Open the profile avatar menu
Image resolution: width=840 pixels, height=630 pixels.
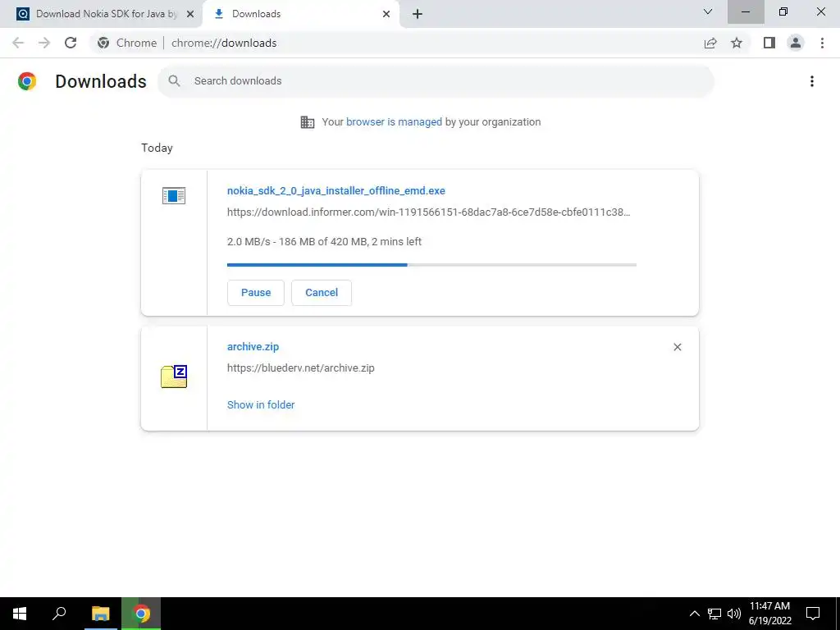coord(796,43)
